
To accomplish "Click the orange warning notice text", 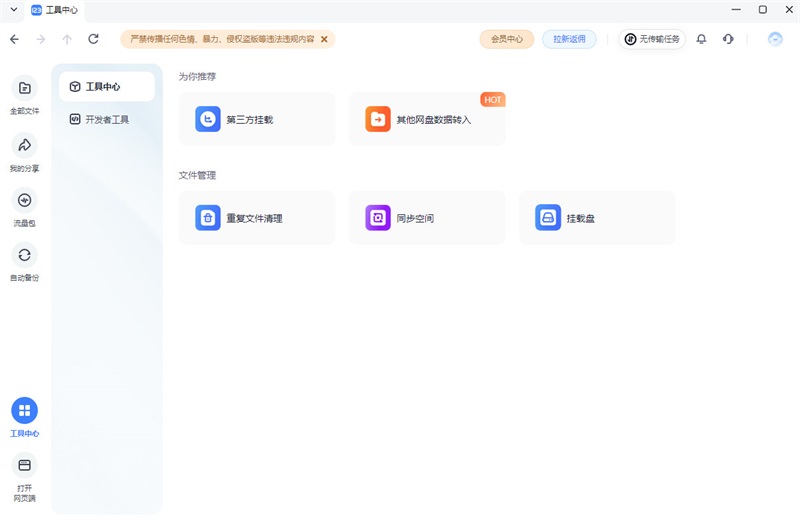I will tap(222, 39).
